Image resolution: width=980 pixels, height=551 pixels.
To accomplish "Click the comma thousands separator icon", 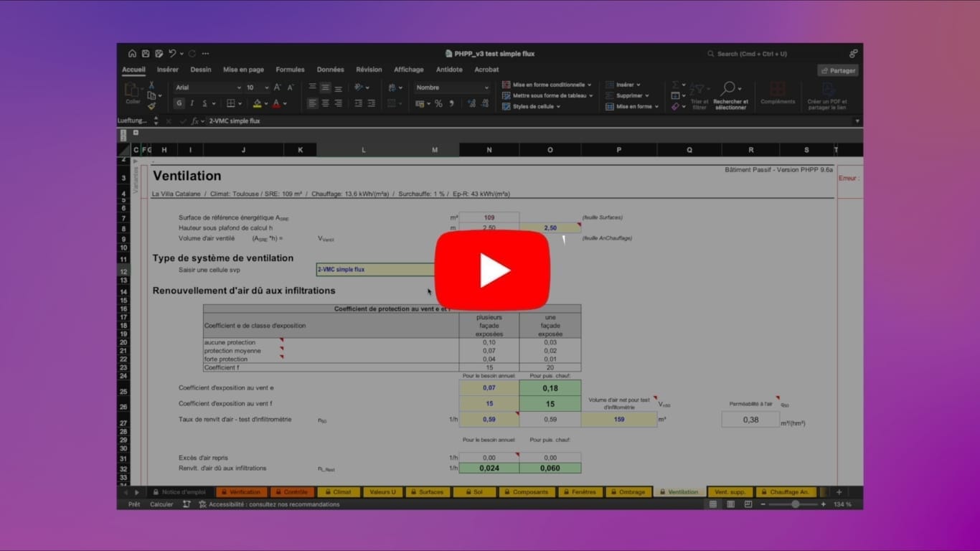I will tap(451, 103).
